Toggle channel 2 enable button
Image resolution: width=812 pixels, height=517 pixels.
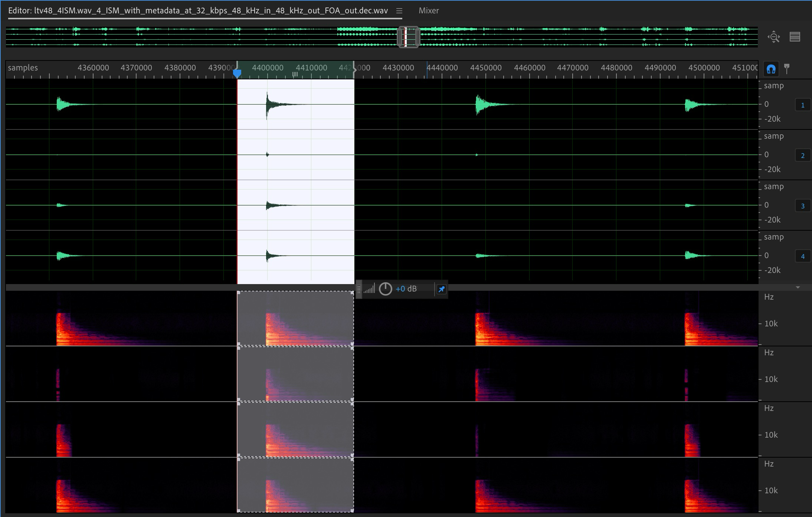click(802, 156)
